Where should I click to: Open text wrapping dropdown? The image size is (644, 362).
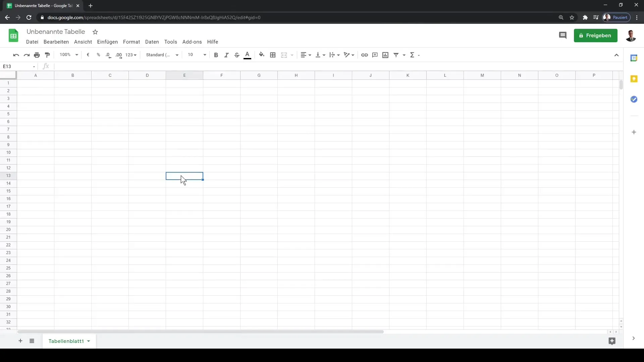335,55
